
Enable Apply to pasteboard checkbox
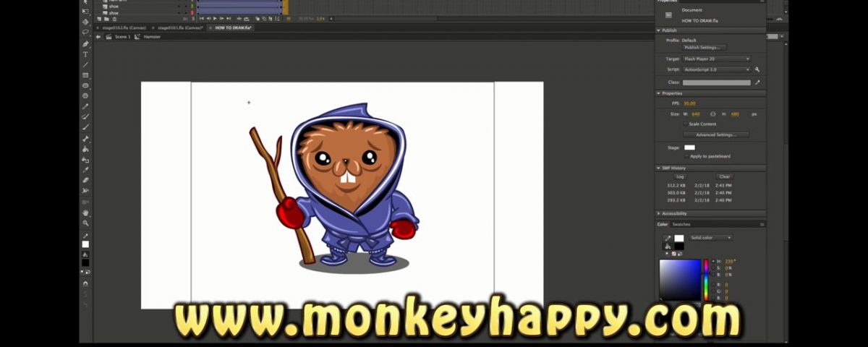[x=686, y=156]
